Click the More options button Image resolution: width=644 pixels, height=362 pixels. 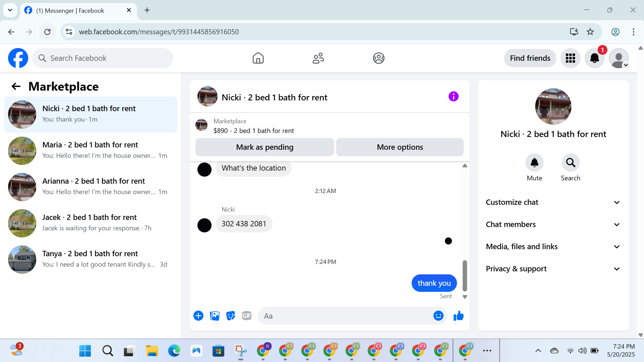(400, 147)
